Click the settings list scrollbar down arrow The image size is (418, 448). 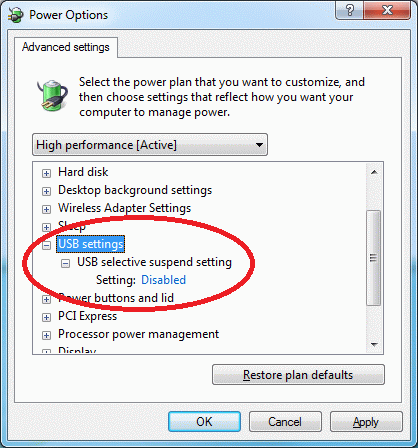coord(374,345)
